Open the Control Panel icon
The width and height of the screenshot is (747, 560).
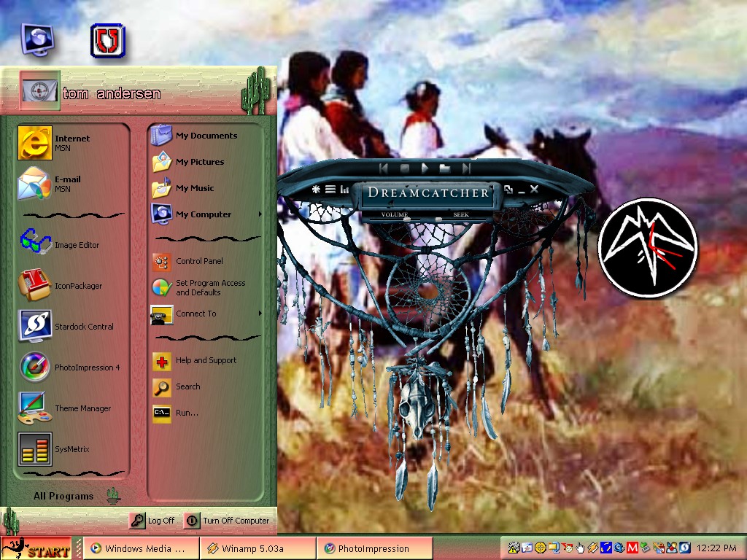coord(161,261)
